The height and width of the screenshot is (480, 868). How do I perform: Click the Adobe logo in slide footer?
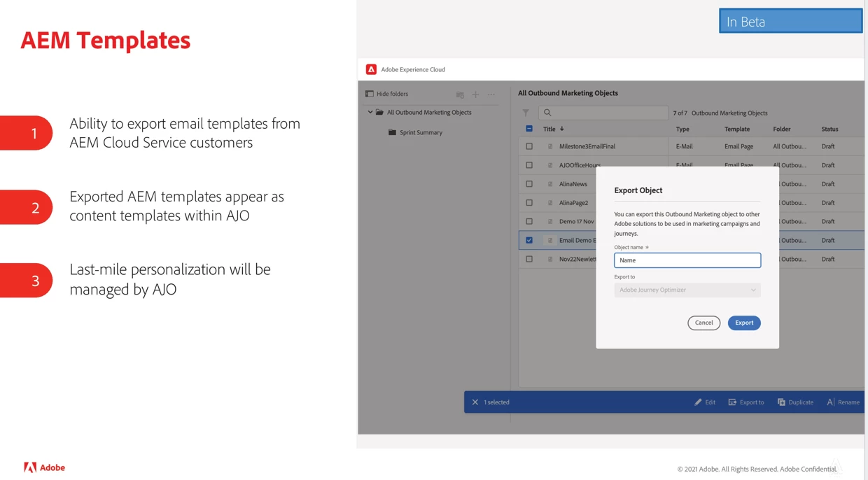pos(44,467)
